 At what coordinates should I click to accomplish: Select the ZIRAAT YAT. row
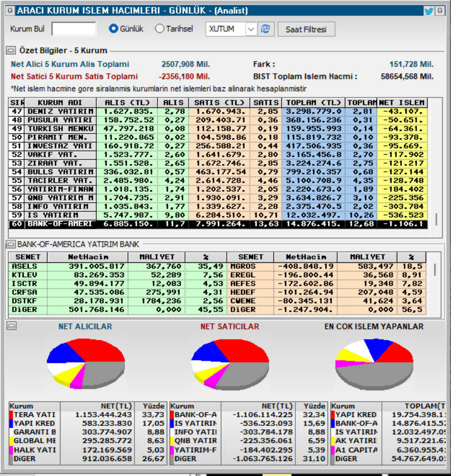[218, 163]
